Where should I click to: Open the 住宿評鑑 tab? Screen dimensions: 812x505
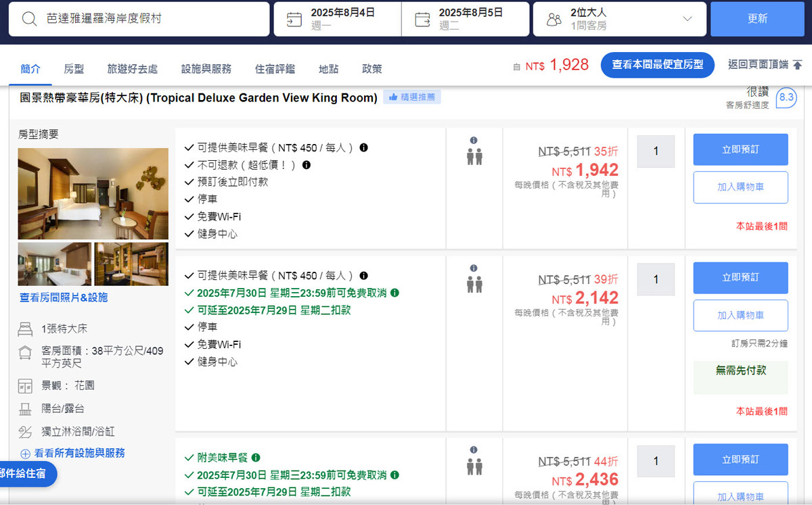coord(275,69)
